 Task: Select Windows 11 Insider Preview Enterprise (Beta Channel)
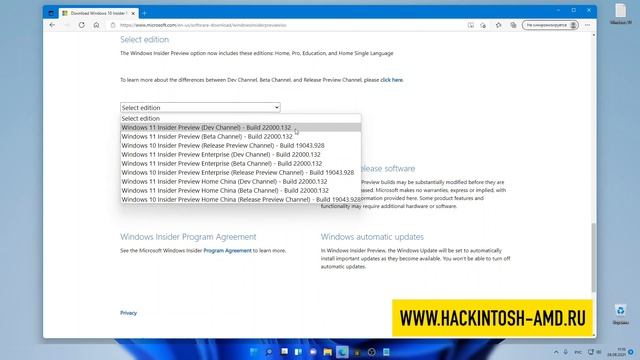click(x=240, y=163)
